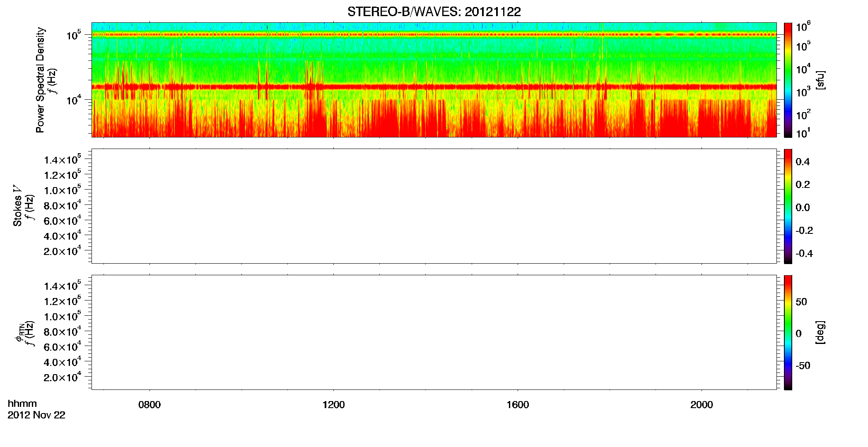Select the 0800 time axis label
868x447 pixels.
point(149,405)
